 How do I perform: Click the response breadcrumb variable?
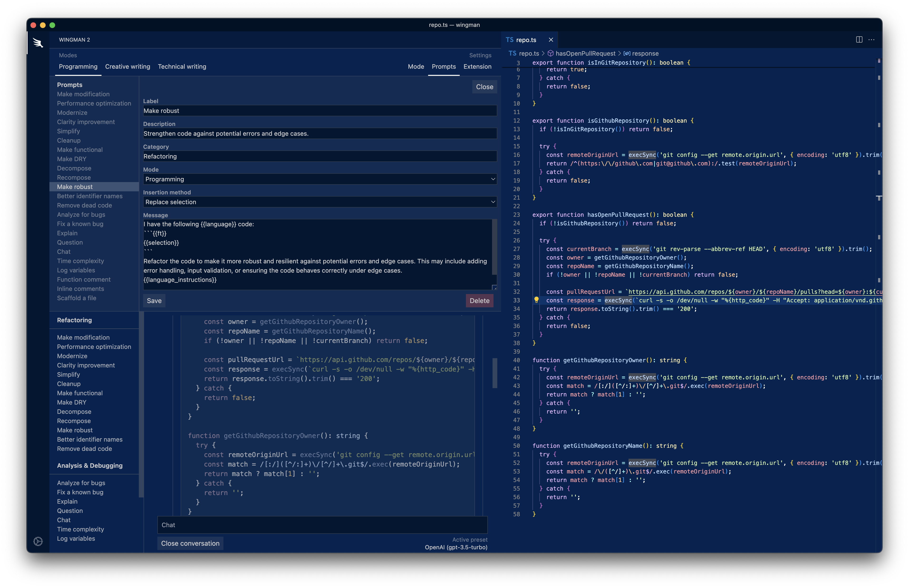(645, 53)
